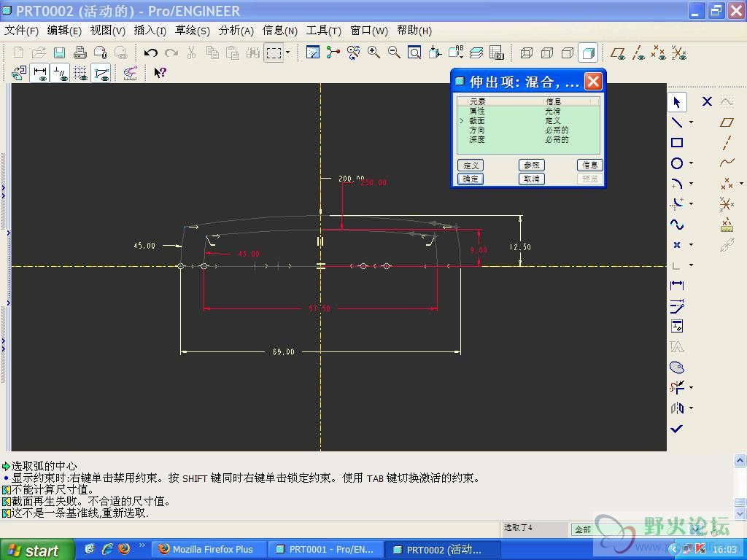Screen dimensions: 747x560
Task: Expand the selection box dropdown arrow
Action: pos(287,52)
